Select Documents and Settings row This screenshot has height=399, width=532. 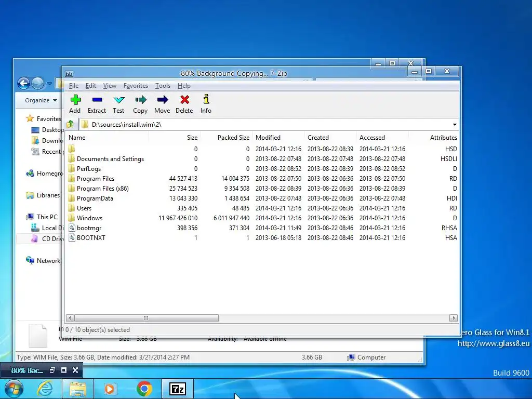pyautogui.click(x=262, y=159)
